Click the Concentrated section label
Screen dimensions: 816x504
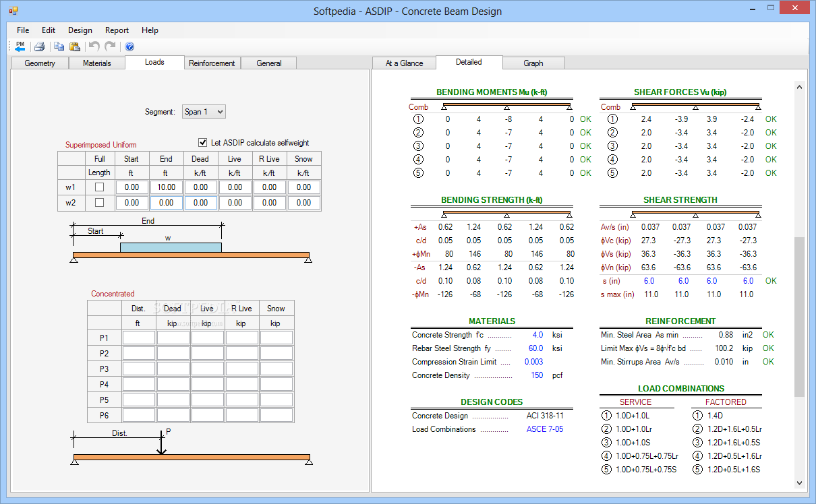113,294
